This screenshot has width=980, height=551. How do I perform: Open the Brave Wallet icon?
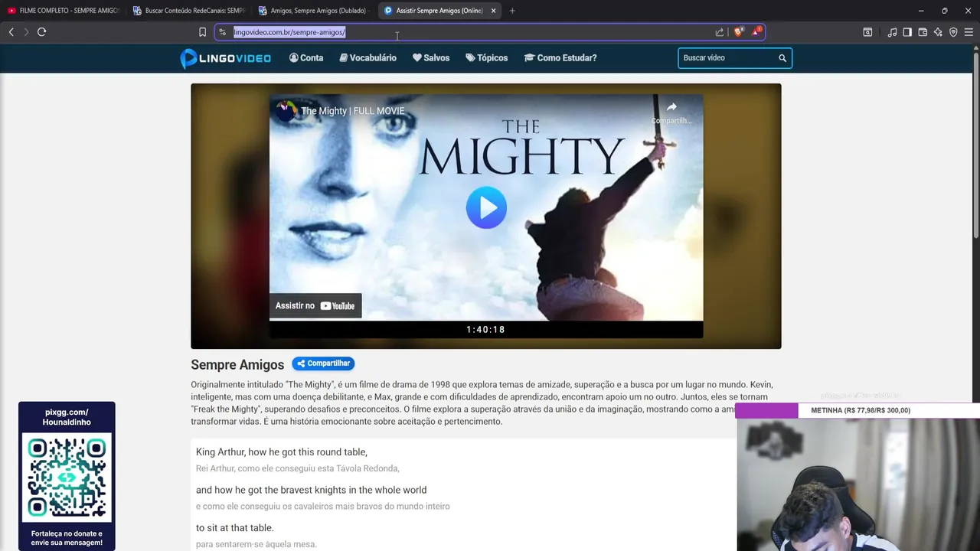pos(923,32)
